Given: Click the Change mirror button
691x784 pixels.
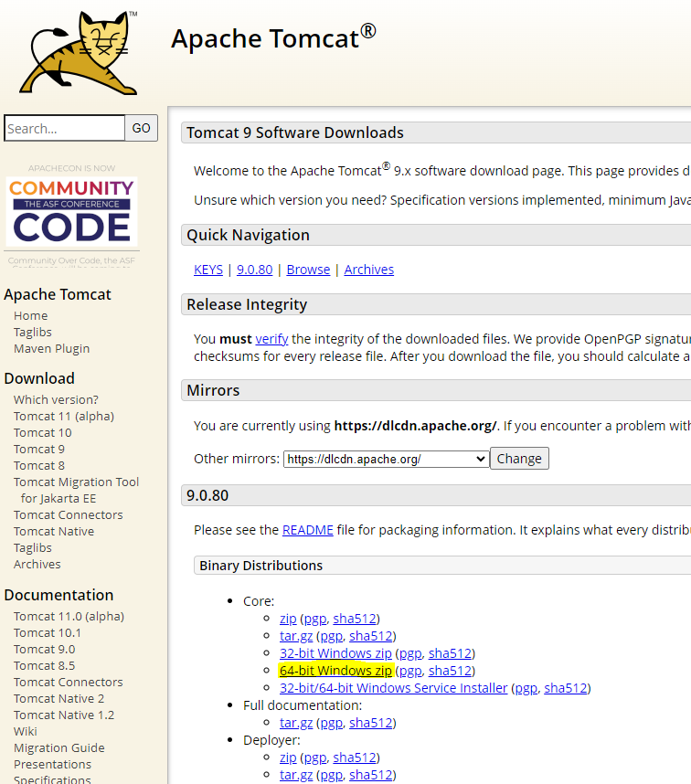Looking at the screenshot, I should [519, 459].
